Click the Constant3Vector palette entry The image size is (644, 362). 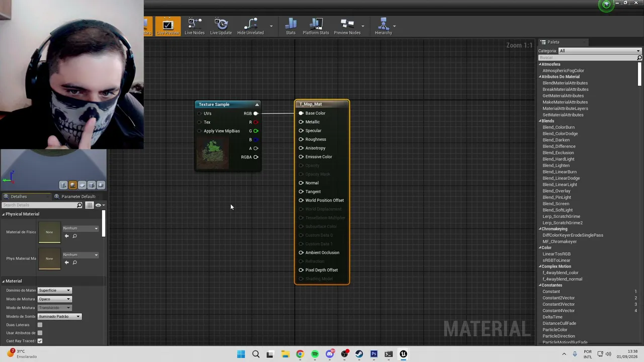(x=558, y=304)
